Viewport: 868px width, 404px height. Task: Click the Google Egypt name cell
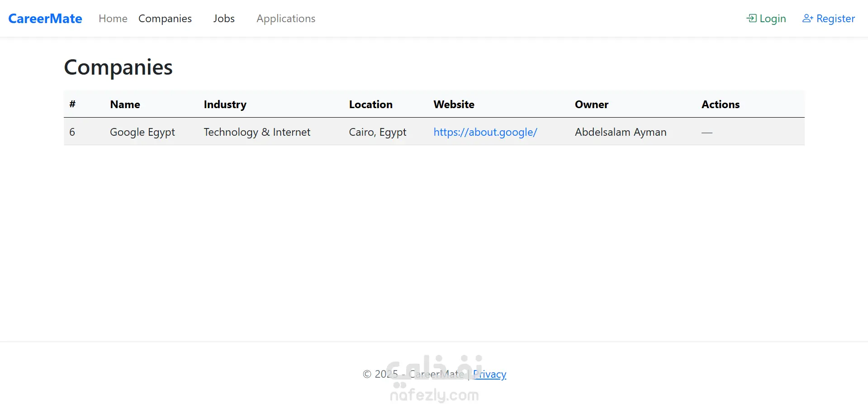point(142,132)
